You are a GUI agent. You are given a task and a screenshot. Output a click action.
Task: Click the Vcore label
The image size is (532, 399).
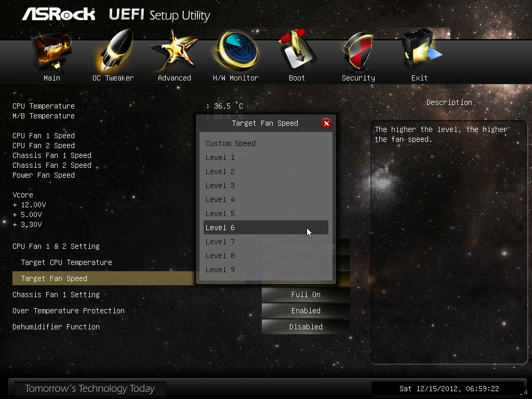pyautogui.click(x=23, y=195)
